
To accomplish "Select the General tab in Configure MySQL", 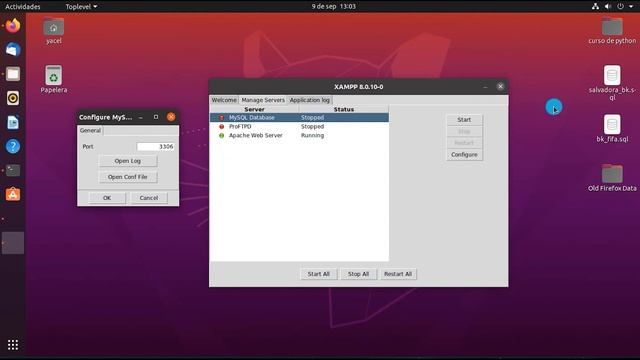I will click(90, 131).
